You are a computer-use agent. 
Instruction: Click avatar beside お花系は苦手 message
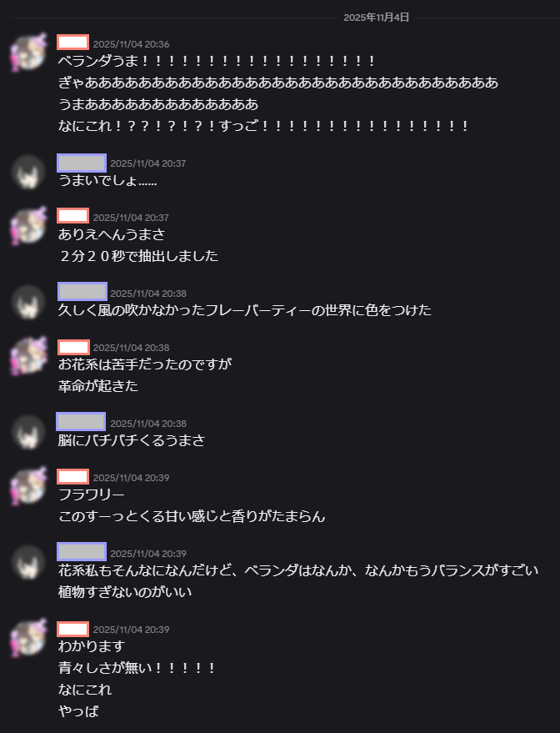tap(29, 356)
